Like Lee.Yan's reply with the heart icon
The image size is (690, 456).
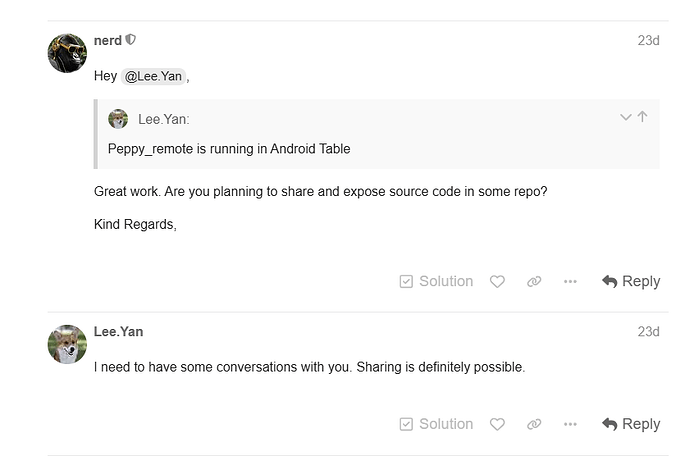pos(497,424)
